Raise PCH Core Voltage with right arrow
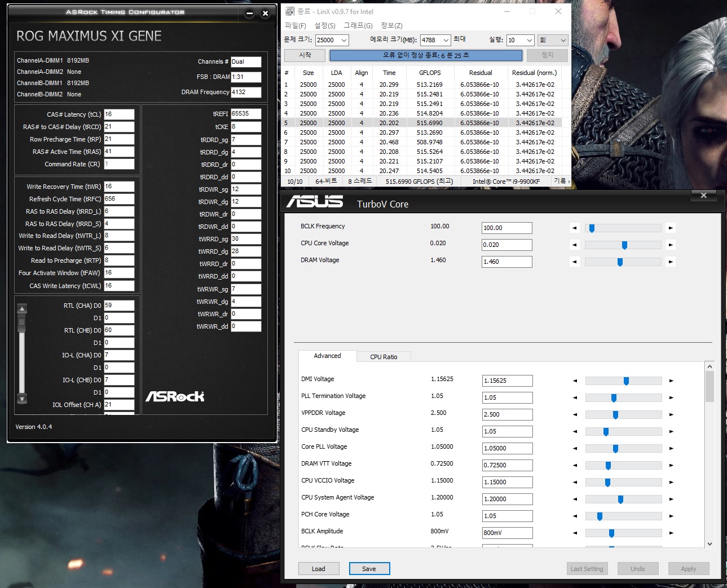Viewport: 727px width, 588px height. (x=671, y=516)
